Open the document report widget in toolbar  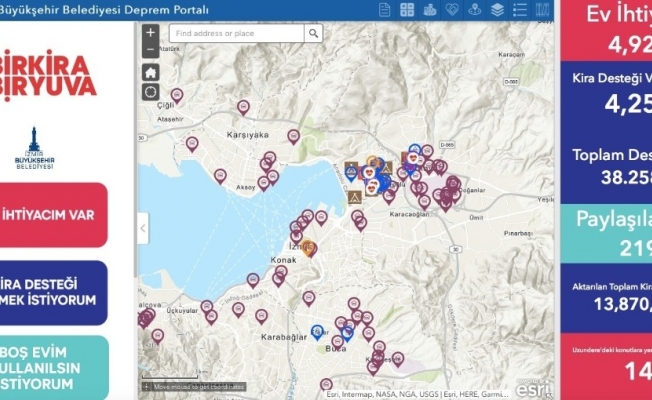tap(385, 10)
